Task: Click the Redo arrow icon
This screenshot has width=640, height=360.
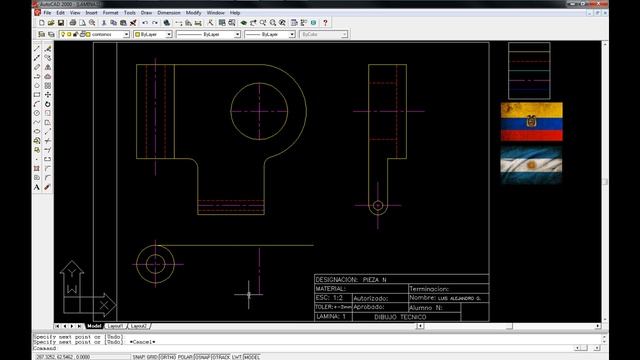Action: [x=155, y=23]
